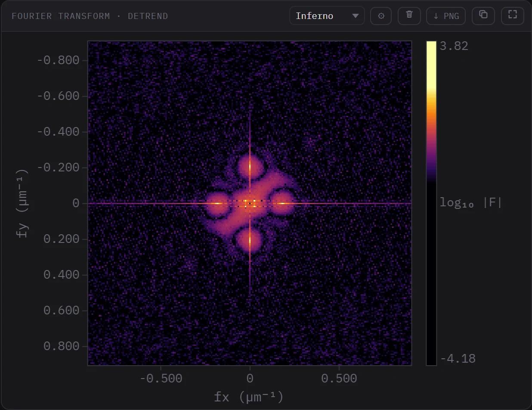This screenshot has width=532, height=410.
Task: Click the y-axis tick label -0.800
Action: 58,60
